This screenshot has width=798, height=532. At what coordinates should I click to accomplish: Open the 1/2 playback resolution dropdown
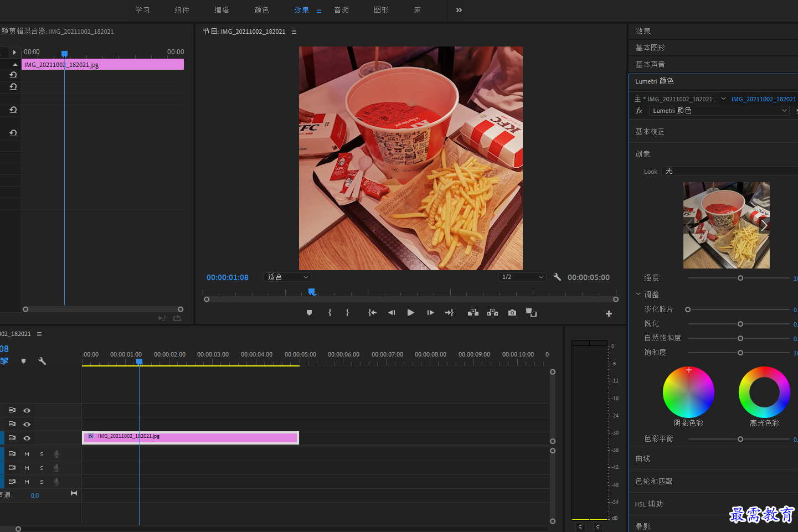click(522, 277)
